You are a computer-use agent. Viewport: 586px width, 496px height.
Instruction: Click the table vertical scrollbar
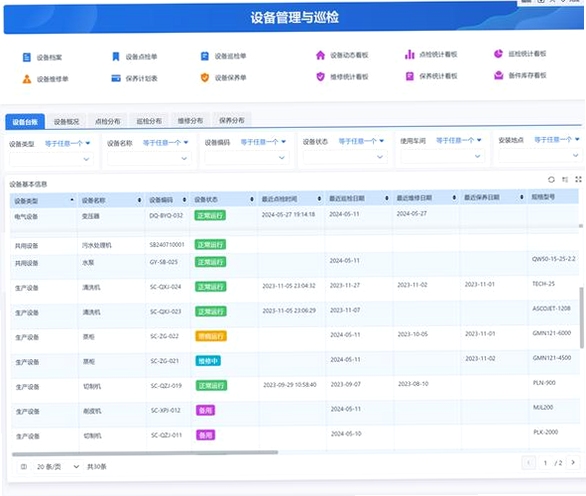pyautogui.click(x=581, y=318)
